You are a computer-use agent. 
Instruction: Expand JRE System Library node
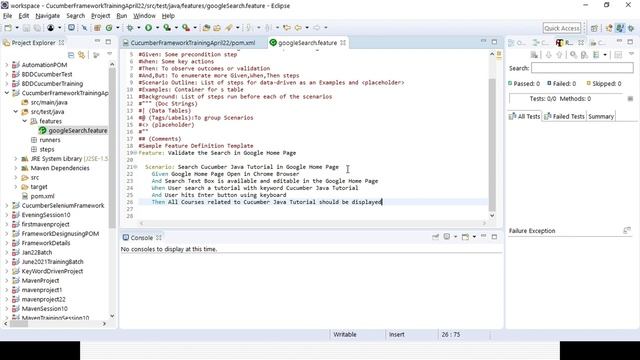point(16,159)
